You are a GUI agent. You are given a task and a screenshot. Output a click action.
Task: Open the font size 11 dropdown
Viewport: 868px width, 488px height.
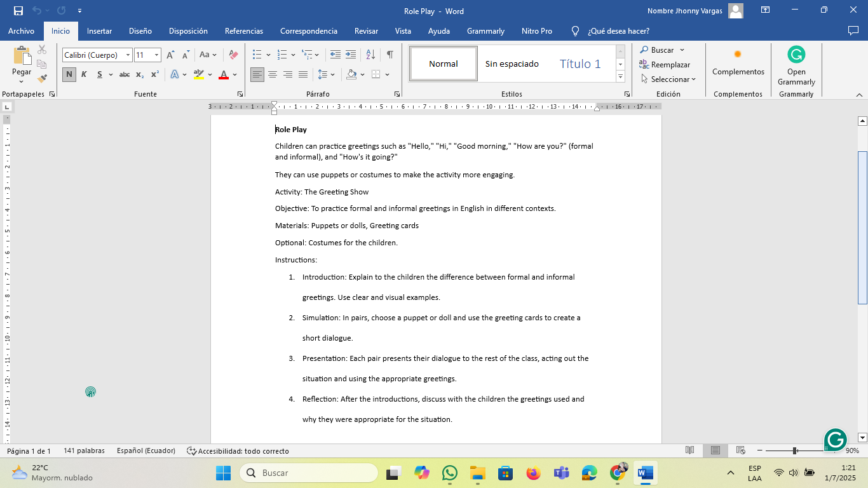156,55
